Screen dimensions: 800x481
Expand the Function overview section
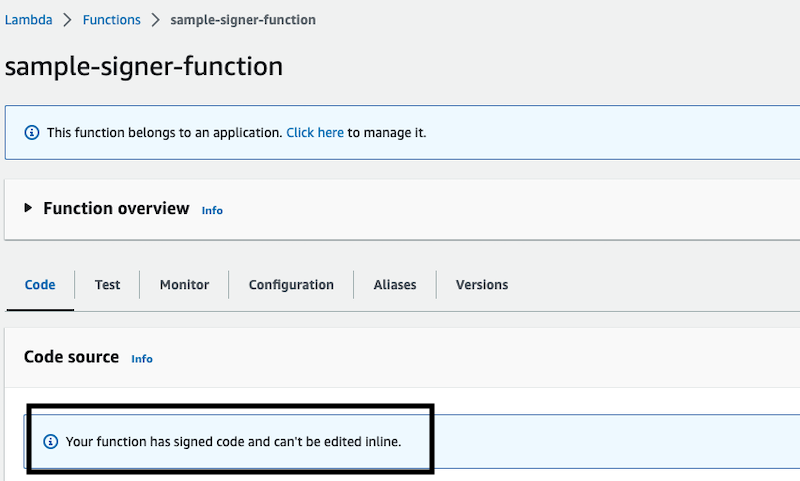click(x=28, y=208)
